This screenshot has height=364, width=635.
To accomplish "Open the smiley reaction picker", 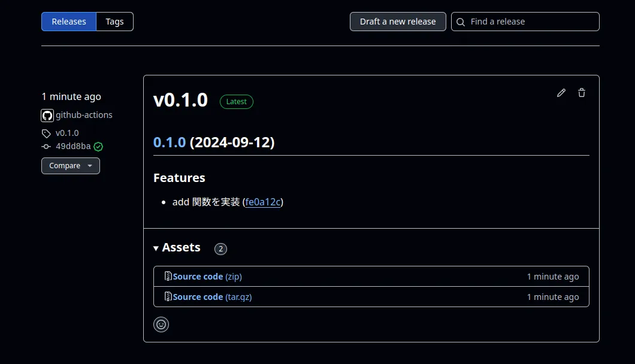I will [x=161, y=324].
